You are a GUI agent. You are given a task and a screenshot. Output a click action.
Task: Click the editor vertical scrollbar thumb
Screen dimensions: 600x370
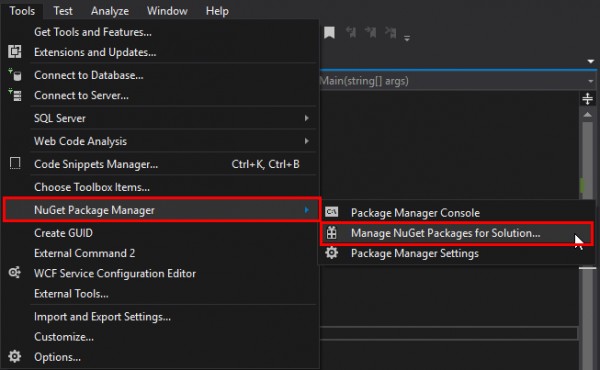587,161
